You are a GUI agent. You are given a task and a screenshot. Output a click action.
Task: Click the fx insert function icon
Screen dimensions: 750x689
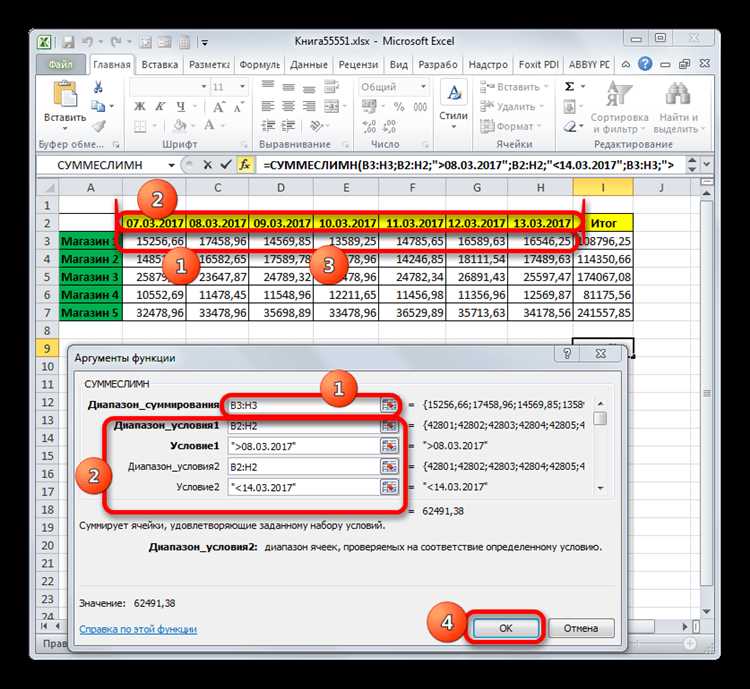[244, 165]
